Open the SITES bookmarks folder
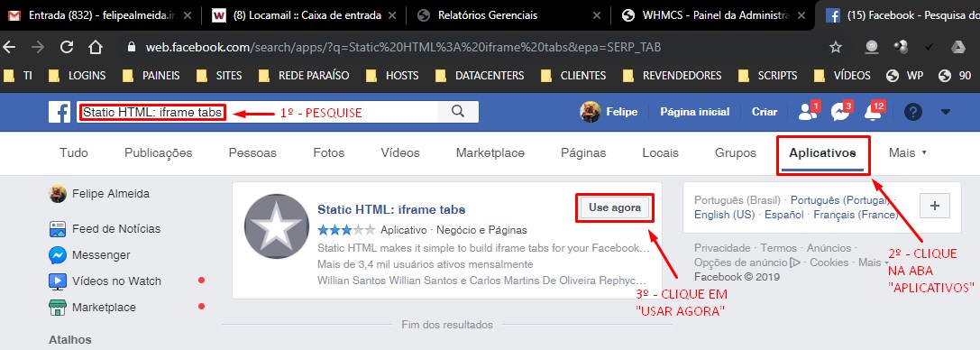Image resolution: width=980 pixels, height=350 pixels. pyautogui.click(x=219, y=76)
